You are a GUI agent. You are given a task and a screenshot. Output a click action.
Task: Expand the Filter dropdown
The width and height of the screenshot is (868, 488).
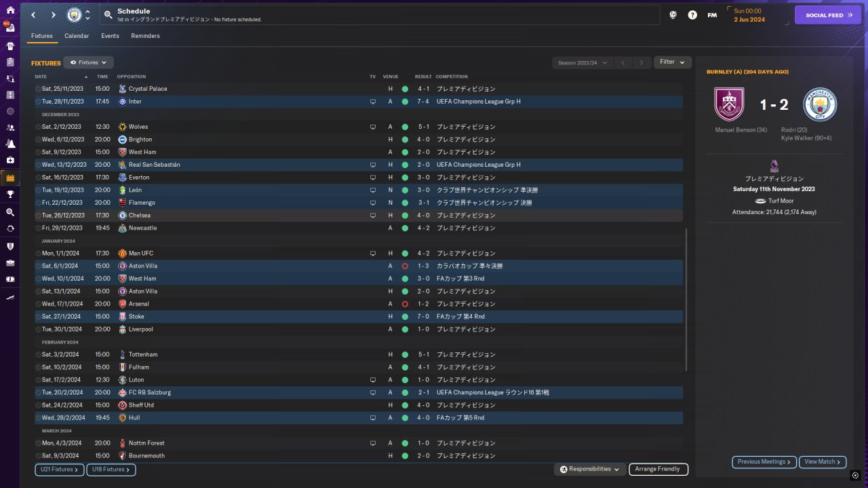(673, 62)
